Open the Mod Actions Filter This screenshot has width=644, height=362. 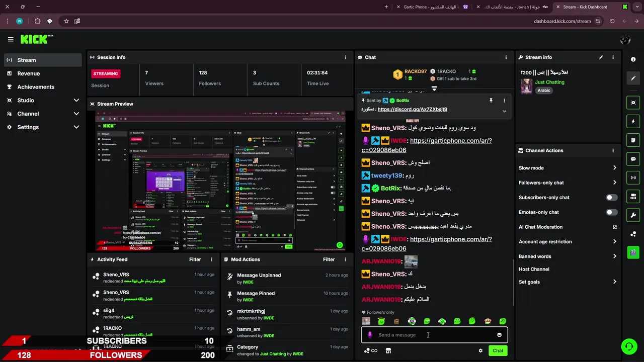point(329,259)
